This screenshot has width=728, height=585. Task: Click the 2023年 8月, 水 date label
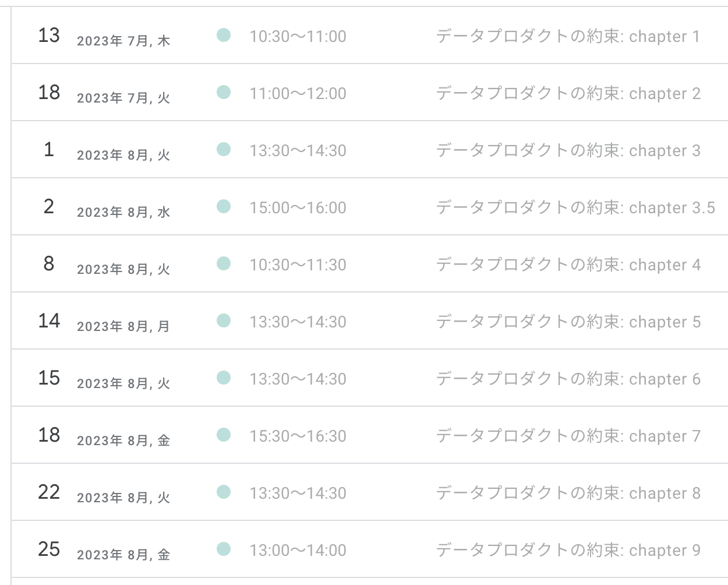(123, 212)
